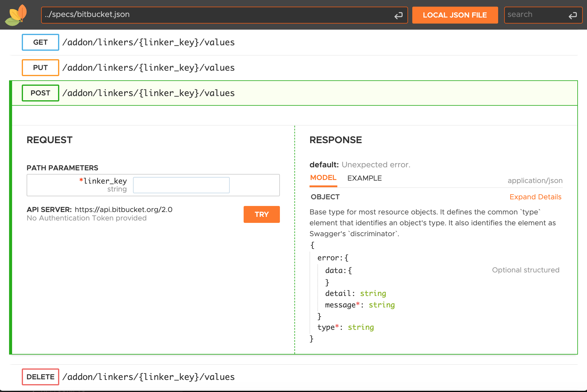This screenshot has height=392, width=587.
Task: Click enter icon in spec URL field
Action: (x=398, y=15)
